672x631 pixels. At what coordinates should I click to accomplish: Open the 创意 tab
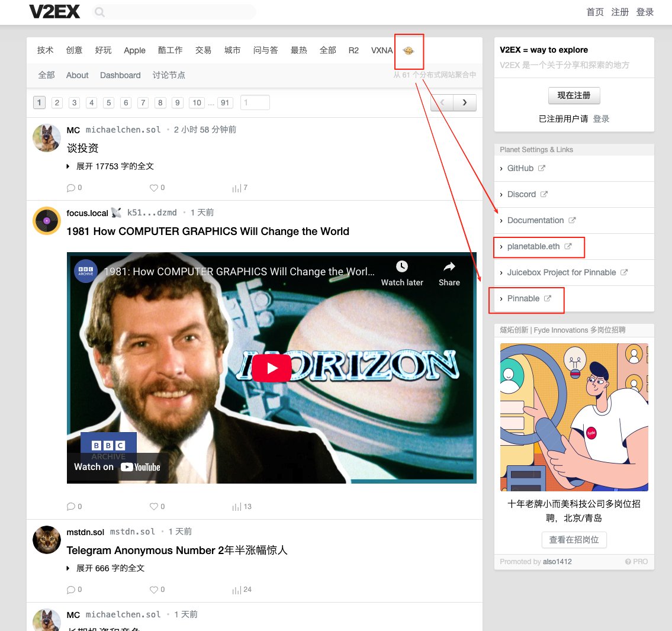click(x=74, y=50)
